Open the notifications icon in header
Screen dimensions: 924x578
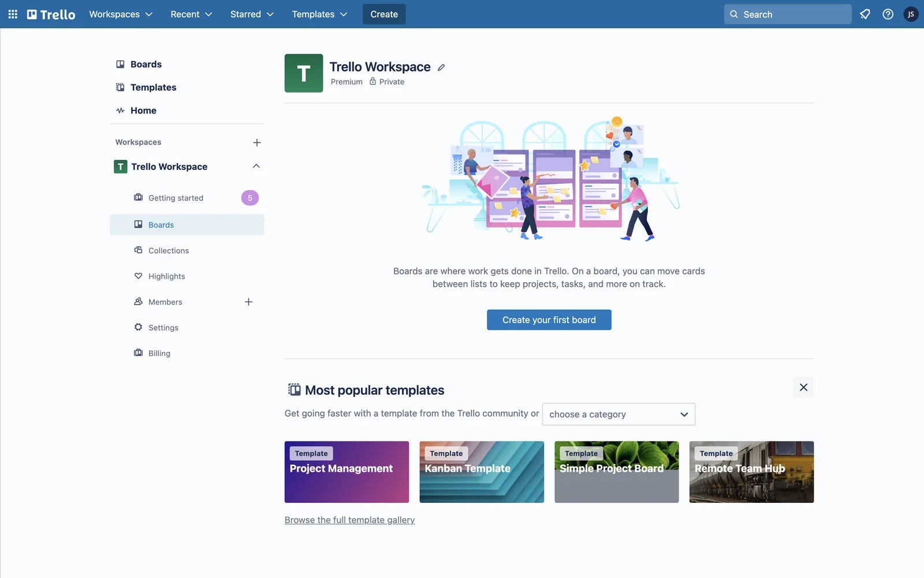tap(865, 14)
